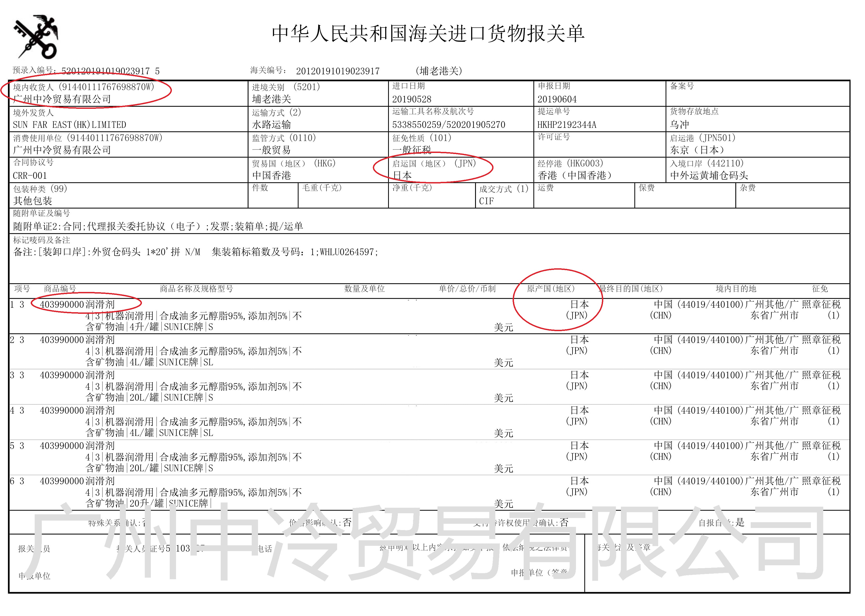Image resolution: width=865 pixels, height=616 pixels.
Task: Click container number WHLU0264597 in remarks
Action: coord(347,252)
